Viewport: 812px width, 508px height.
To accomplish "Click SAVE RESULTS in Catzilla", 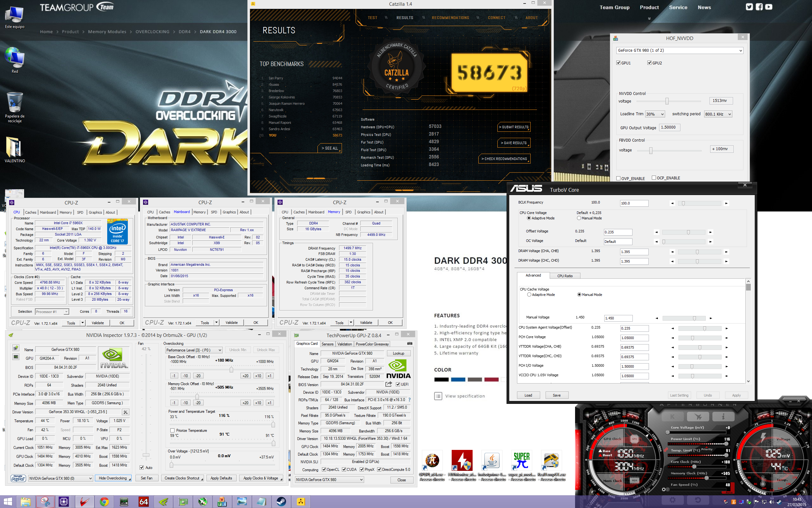I will pos(514,143).
